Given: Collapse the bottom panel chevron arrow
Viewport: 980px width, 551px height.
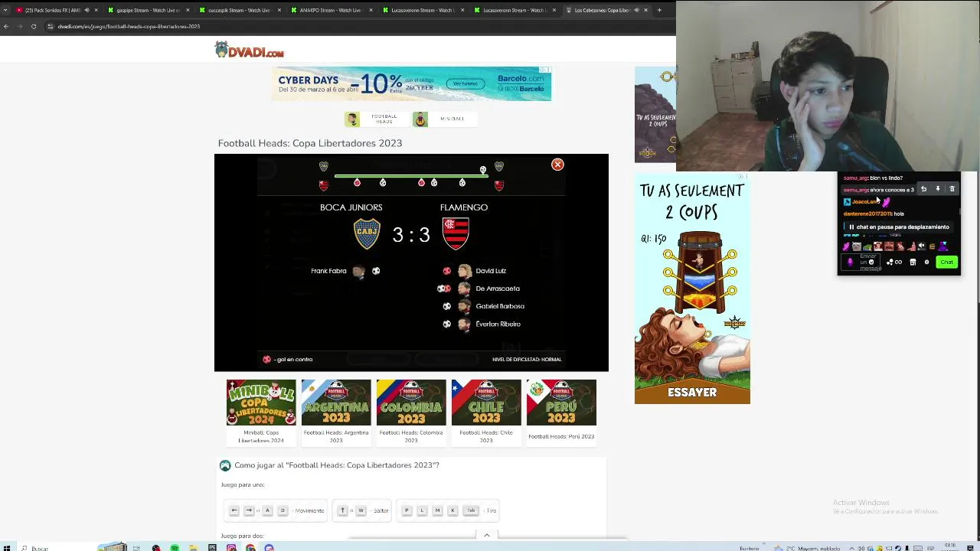Looking at the screenshot, I should pyautogui.click(x=486, y=535).
